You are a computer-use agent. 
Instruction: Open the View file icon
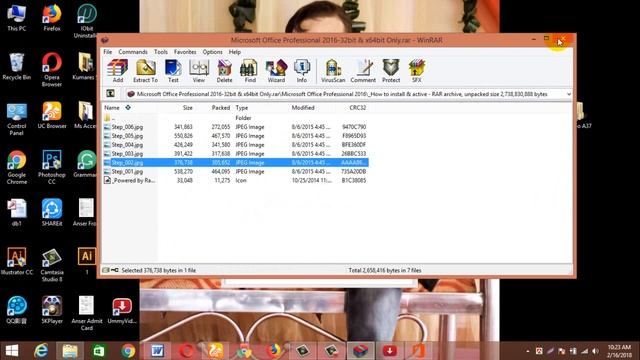point(199,71)
